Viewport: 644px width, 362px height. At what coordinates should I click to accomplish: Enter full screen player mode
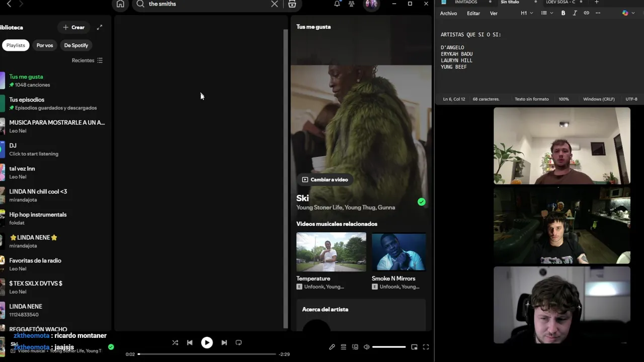click(426, 347)
